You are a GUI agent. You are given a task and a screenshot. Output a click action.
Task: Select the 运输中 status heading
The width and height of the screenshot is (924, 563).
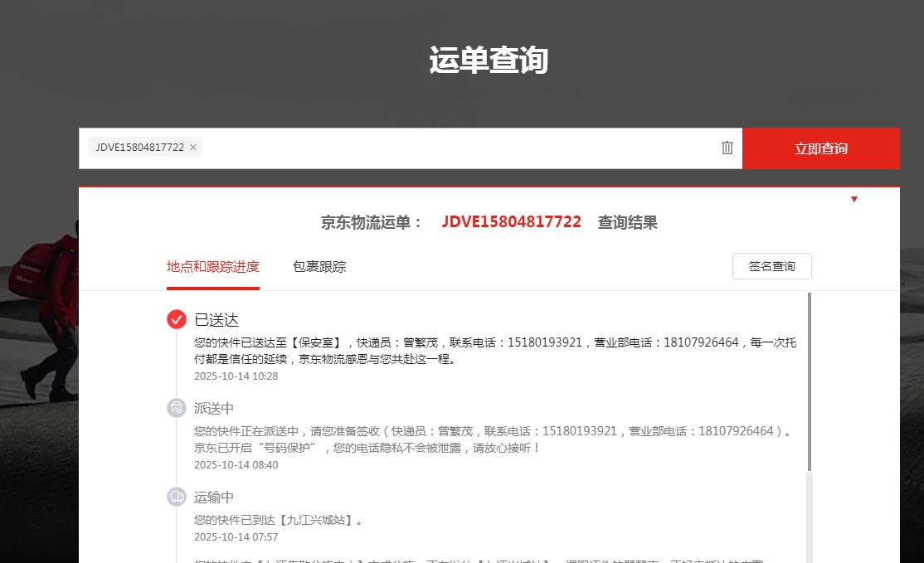point(214,497)
